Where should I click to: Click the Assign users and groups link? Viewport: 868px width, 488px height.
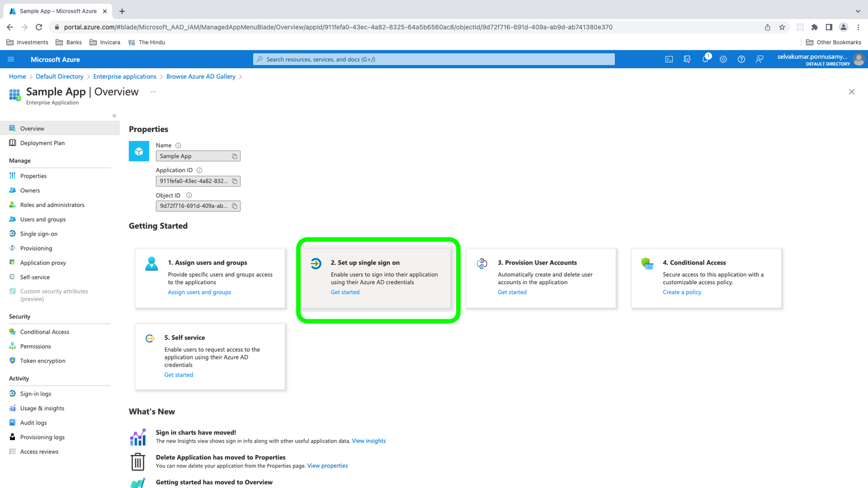(199, 292)
